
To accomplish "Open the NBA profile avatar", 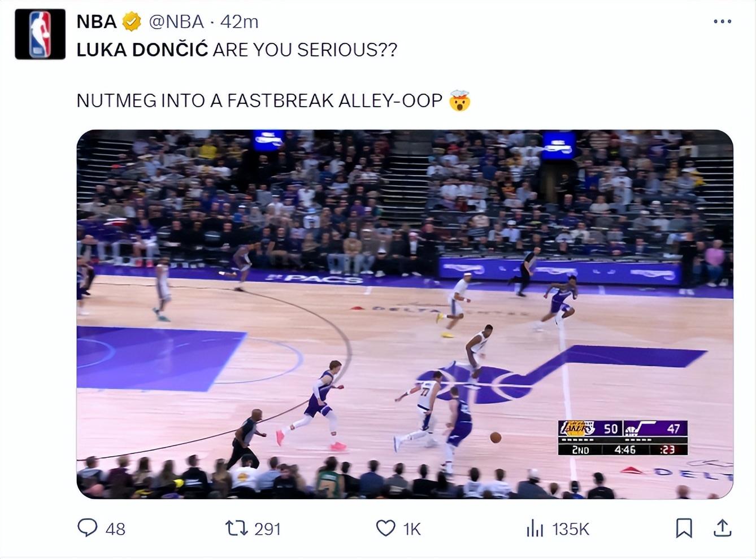I will (x=40, y=34).
